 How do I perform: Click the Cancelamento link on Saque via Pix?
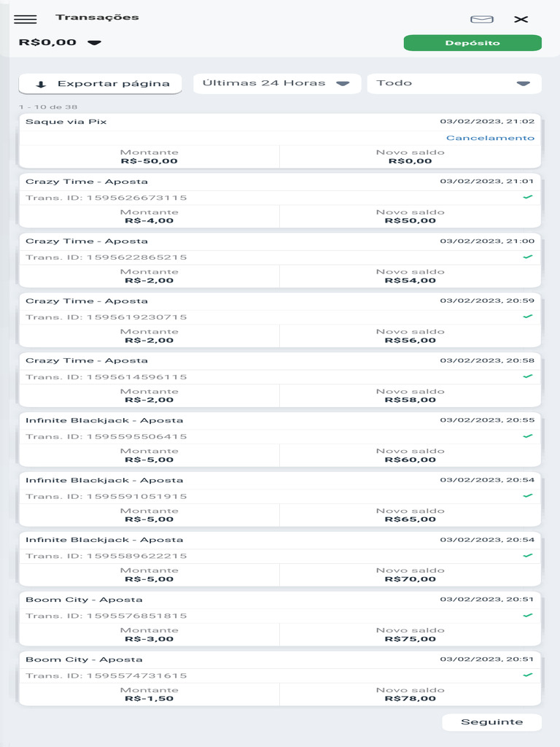[x=490, y=138]
